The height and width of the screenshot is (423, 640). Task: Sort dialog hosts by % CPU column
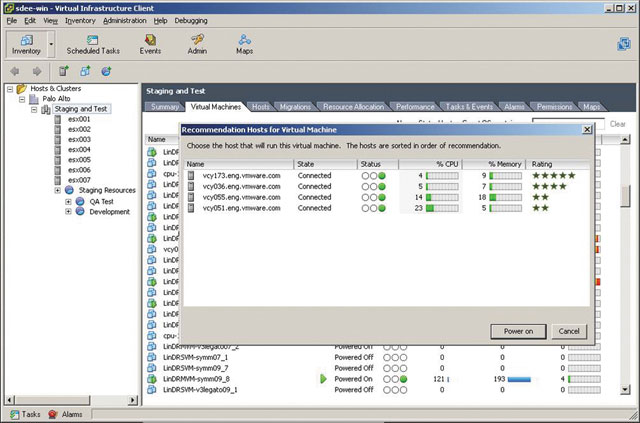tap(430, 164)
